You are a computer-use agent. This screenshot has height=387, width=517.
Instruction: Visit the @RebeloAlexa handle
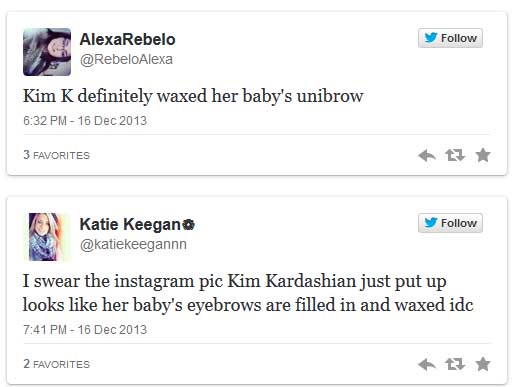[126, 59]
